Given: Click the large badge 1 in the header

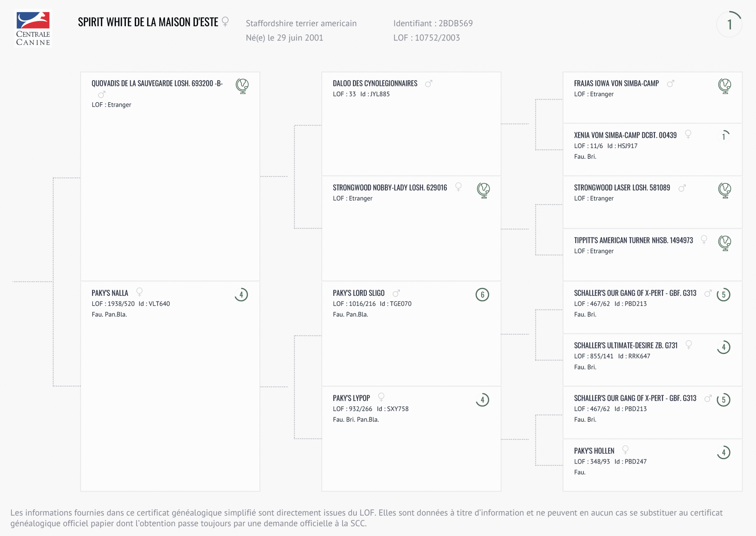Looking at the screenshot, I should (729, 25).
